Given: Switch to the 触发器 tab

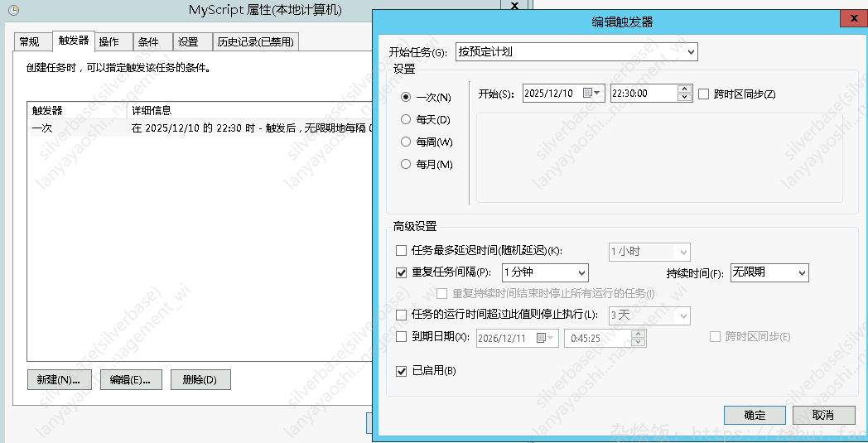Looking at the screenshot, I should 73,41.
